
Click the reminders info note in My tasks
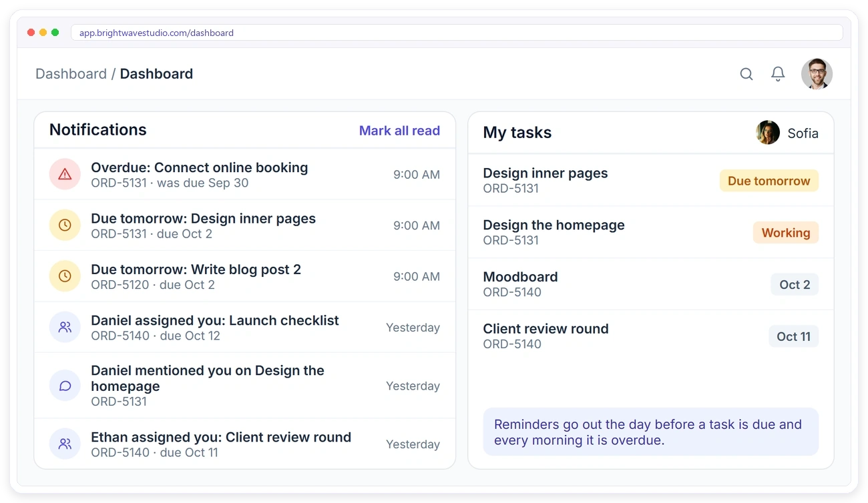click(651, 432)
